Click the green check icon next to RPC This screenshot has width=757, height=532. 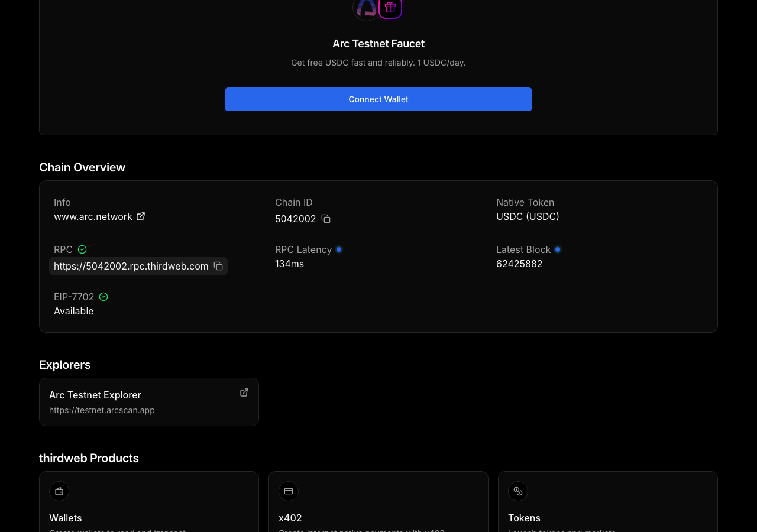[x=82, y=249]
